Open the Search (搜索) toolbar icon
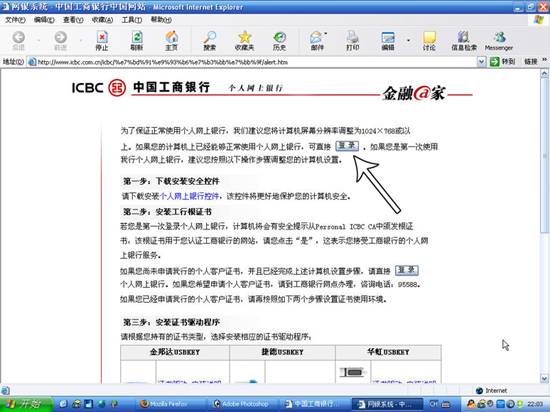The image size is (550, 412). coord(209,41)
